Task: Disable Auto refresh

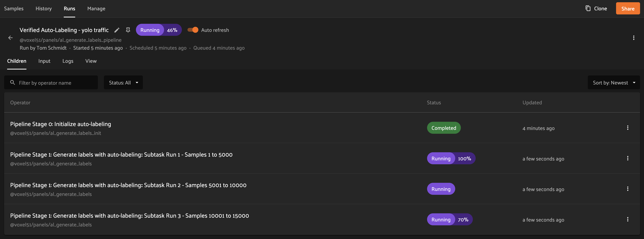Action: point(193,30)
